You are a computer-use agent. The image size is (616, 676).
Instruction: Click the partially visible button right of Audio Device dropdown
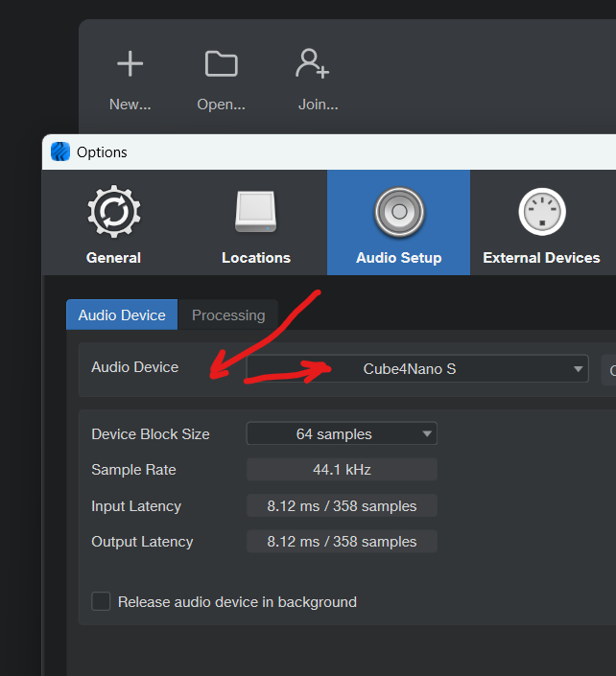[608, 370]
